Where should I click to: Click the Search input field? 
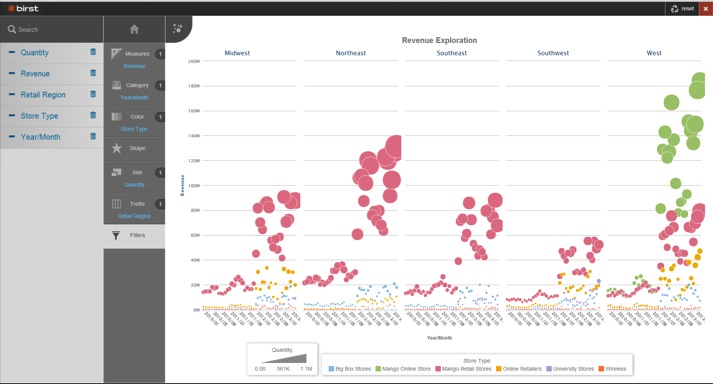point(51,30)
